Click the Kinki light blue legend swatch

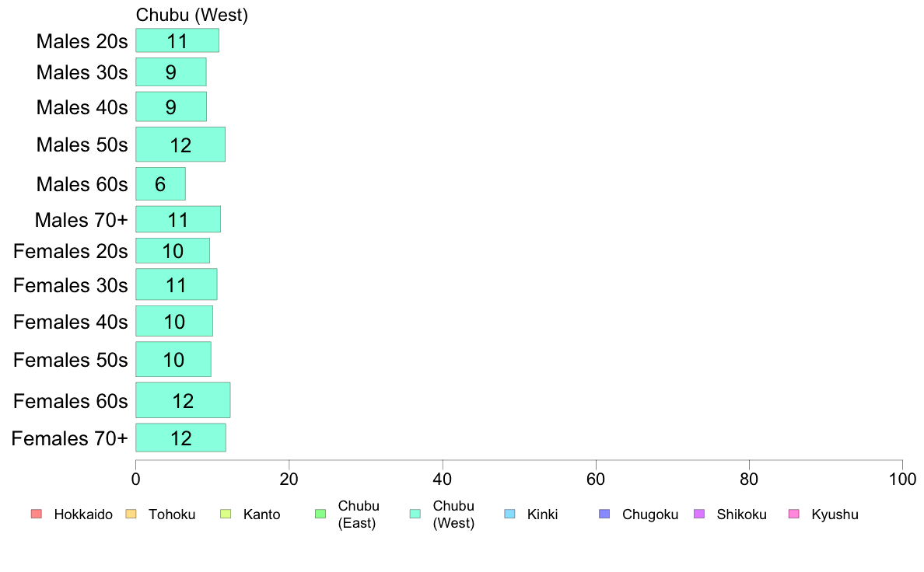(x=509, y=514)
